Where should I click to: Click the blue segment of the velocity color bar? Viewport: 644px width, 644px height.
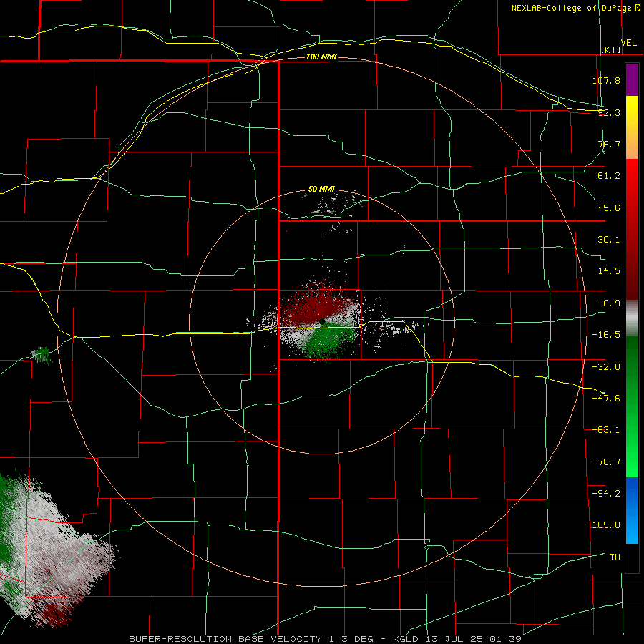(x=632, y=510)
